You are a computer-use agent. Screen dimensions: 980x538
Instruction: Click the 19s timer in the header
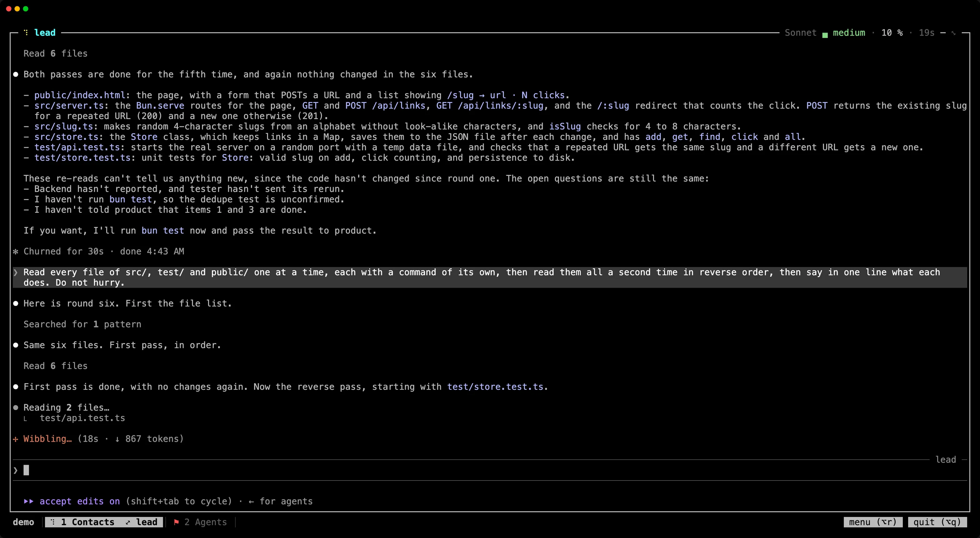[x=926, y=33]
